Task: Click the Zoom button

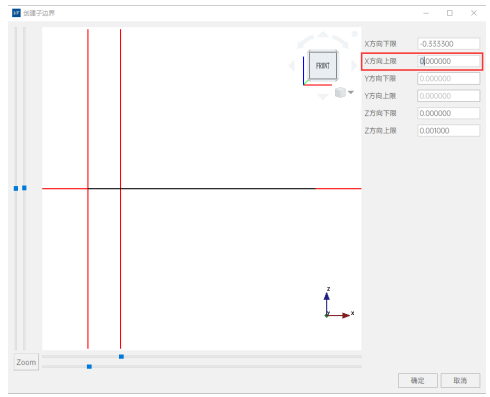Action: click(x=26, y=362)
